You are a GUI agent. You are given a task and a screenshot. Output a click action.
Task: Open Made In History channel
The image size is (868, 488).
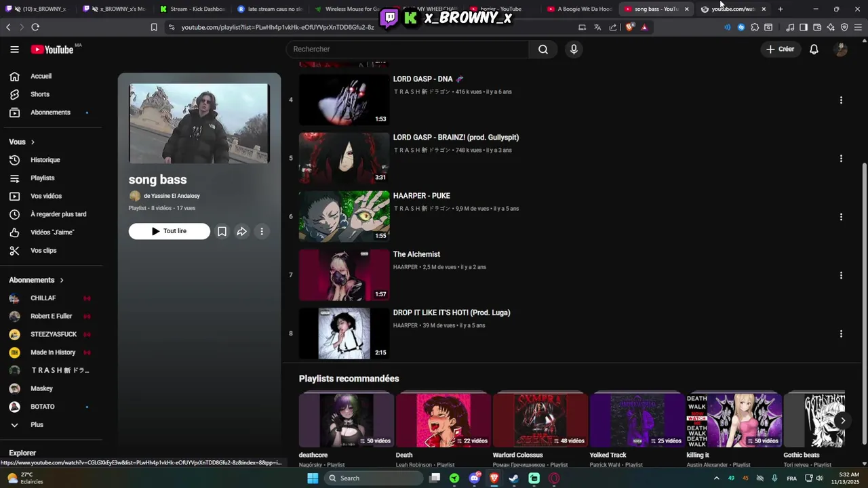pyautogui.click(x=54, y=352)
